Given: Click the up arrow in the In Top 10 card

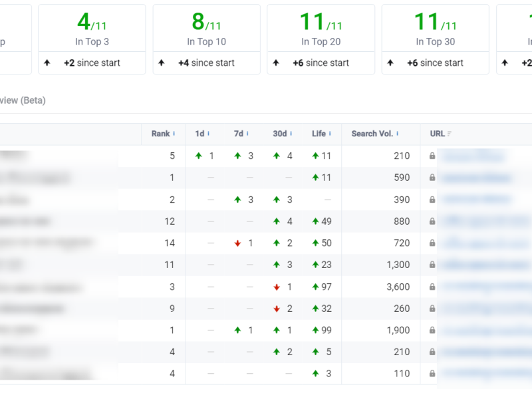Looking at the screenshot, I should click(162, 63).
